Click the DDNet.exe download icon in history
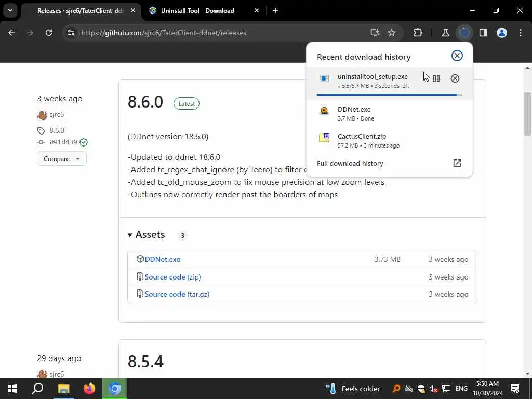Screen dimensions: 532x399 [x=324, y=111]
